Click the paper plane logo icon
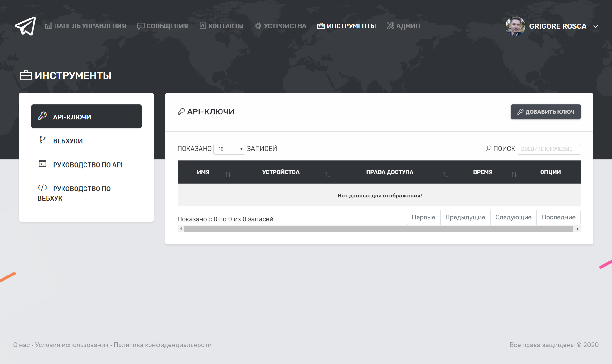The width and height of the screenshot is (612, 364). (x=25, y=26)
